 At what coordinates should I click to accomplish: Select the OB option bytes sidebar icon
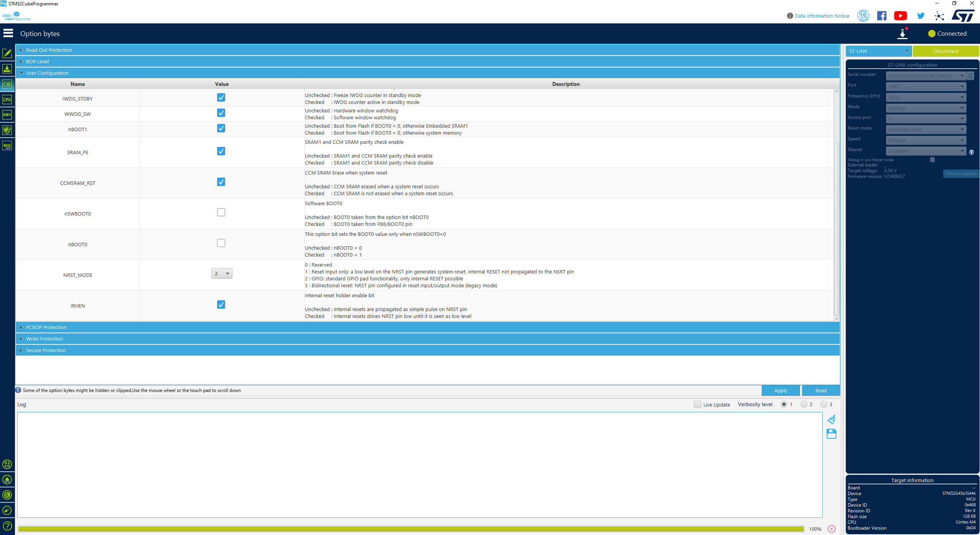7,84
